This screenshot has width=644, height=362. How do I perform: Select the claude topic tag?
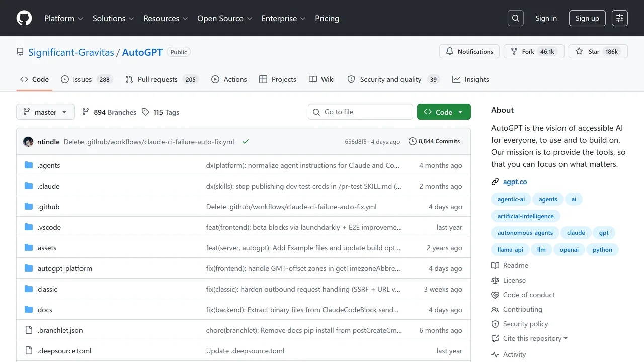coord(576,233)
